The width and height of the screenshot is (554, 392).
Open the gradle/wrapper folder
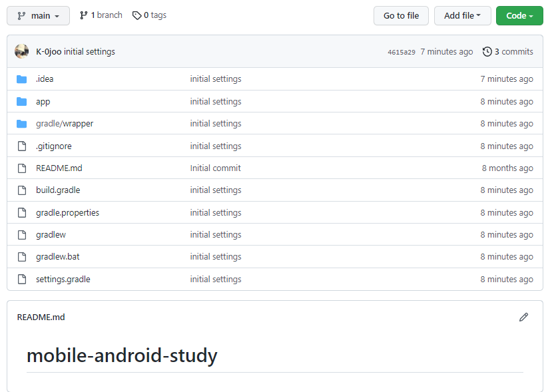click(x=65, y=124)
